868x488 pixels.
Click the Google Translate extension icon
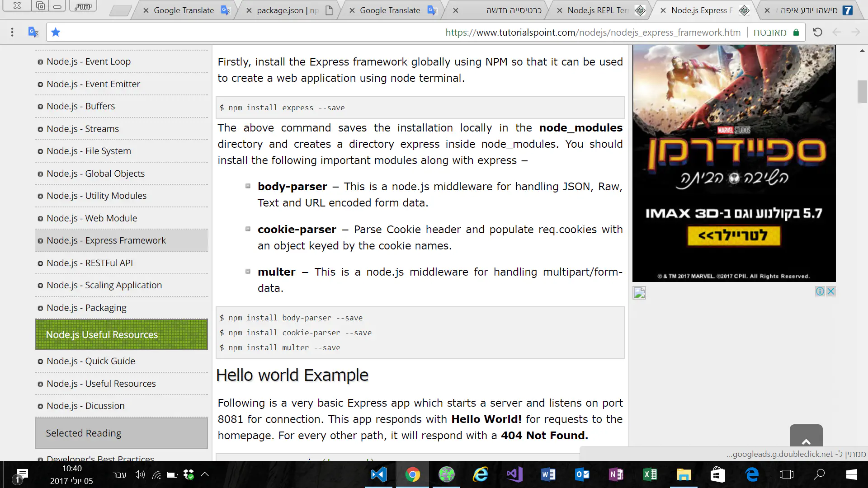pos(33,32)
